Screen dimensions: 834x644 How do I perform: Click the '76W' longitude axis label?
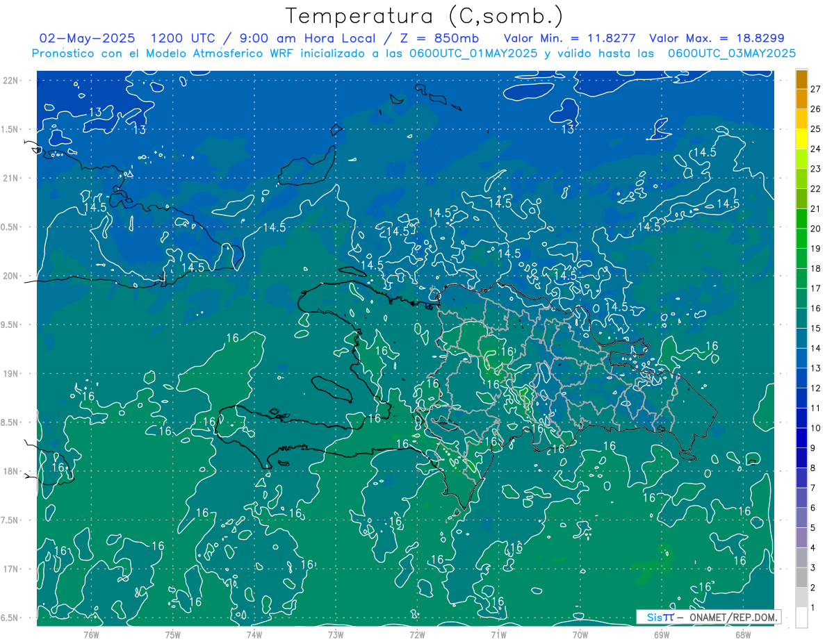(x=92, y=634)
